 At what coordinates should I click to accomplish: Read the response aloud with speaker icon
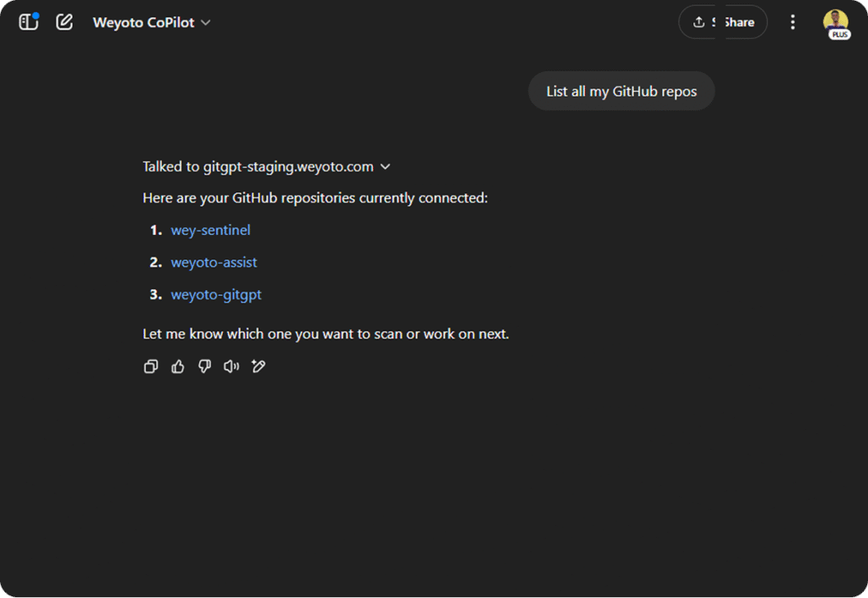(231, 366)
